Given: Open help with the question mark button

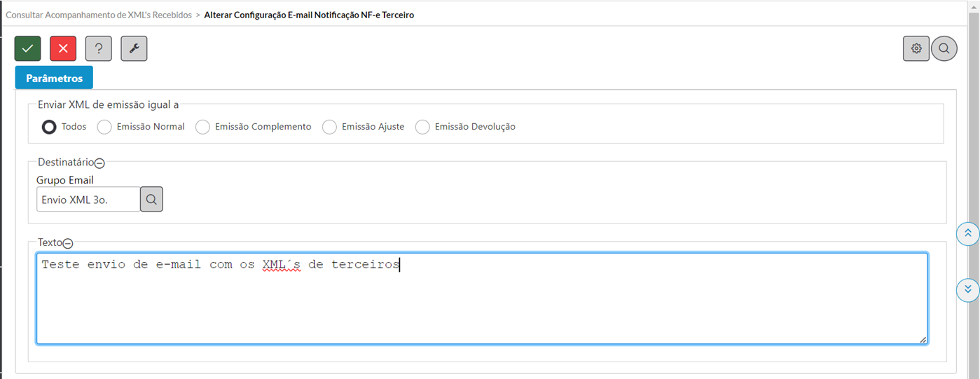Looking at the screenshot, I should (99, 48).
